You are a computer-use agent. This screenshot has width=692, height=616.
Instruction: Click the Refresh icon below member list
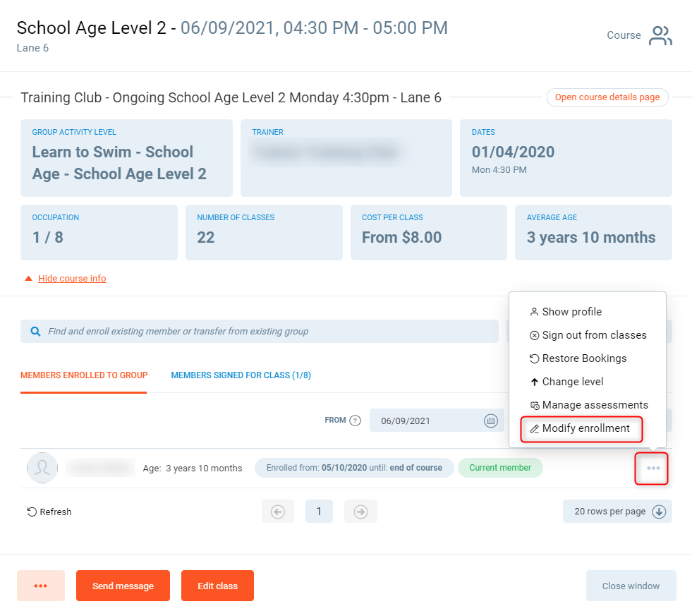(32, 512)
